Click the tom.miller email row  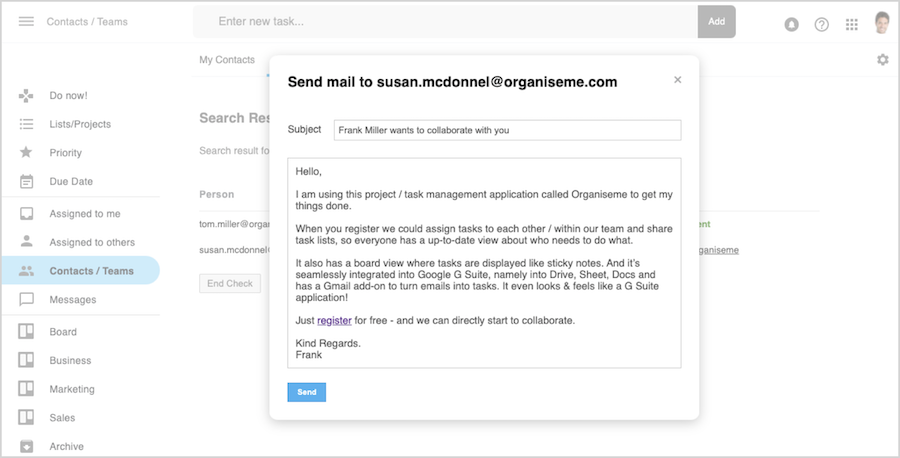[234, 224]
